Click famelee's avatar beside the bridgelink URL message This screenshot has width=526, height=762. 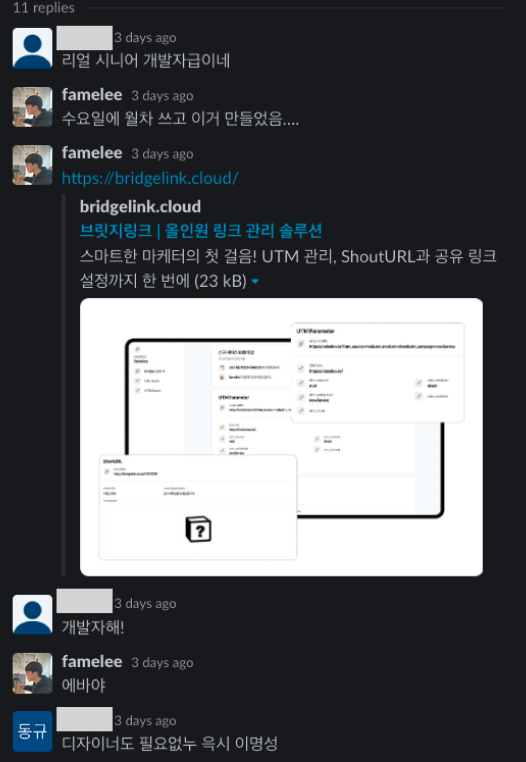click(x=32, y=165)
